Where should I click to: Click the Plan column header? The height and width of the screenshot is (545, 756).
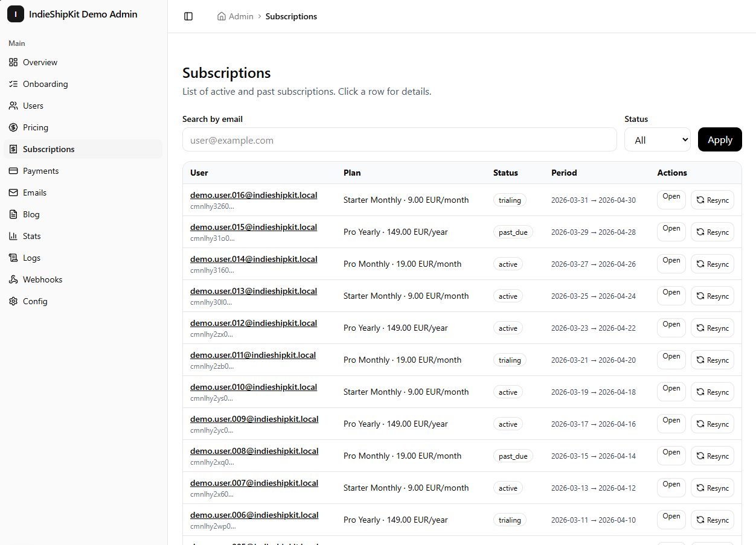(x=352, y=173)
